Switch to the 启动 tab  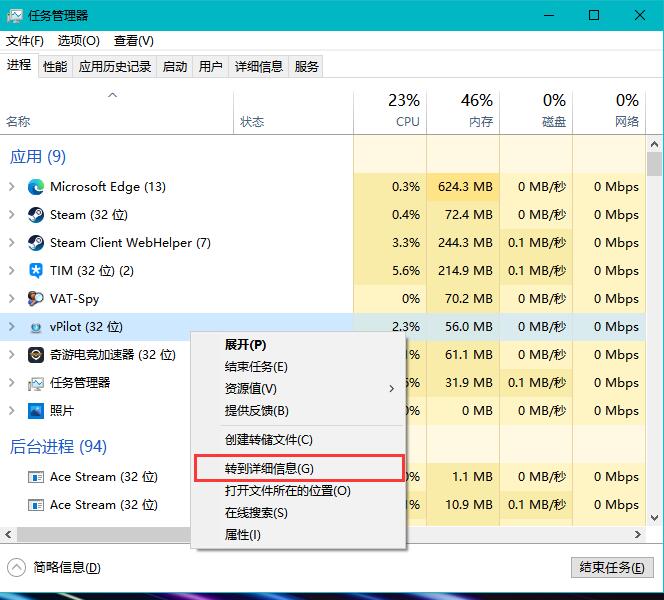pyautogui.click(x=175, y=66)
